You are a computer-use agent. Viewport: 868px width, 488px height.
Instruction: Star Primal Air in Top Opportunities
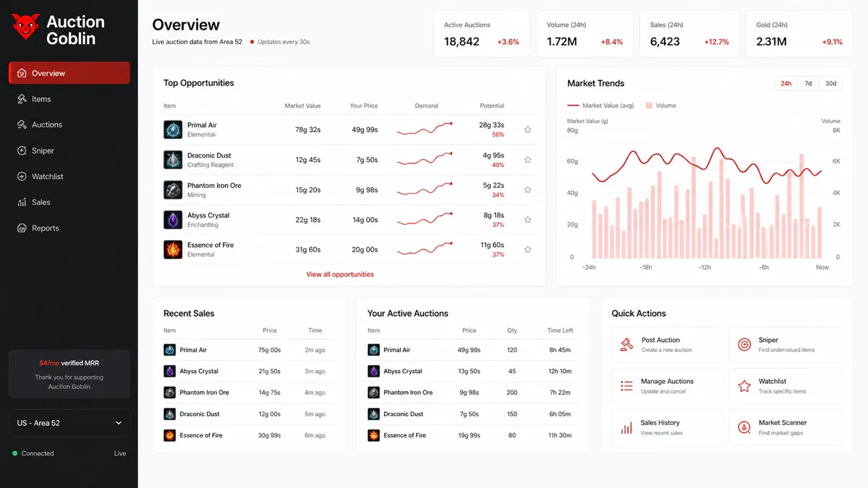pos(528,130)
